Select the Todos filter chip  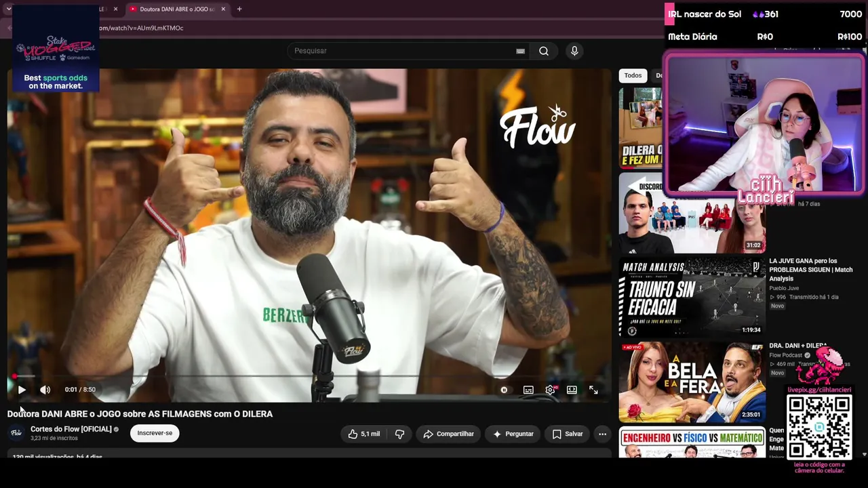[633, 76]
